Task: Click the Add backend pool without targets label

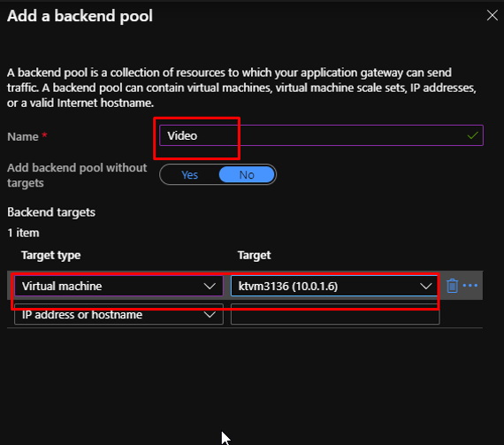Action: tap(77, 175)
